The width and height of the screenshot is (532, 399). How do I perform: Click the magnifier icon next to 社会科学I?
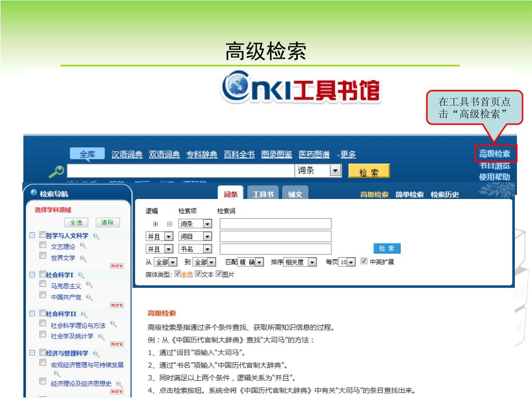(x=81, y=275)
